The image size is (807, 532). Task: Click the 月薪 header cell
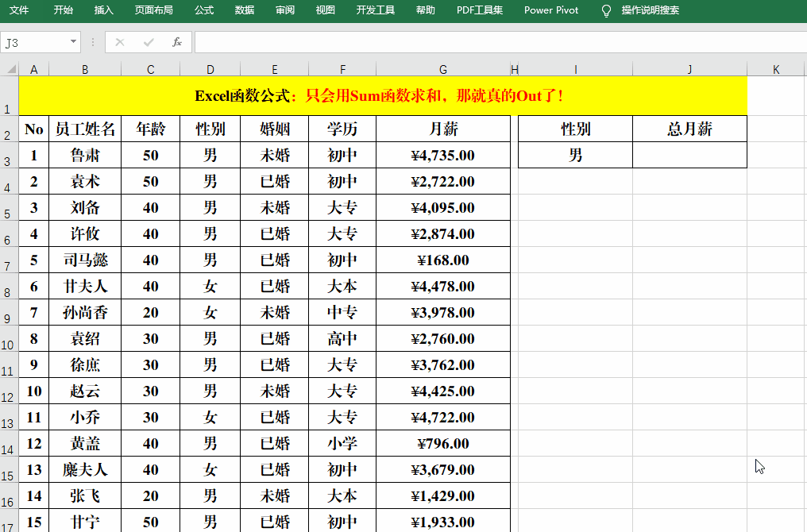[x=443, y=129]
